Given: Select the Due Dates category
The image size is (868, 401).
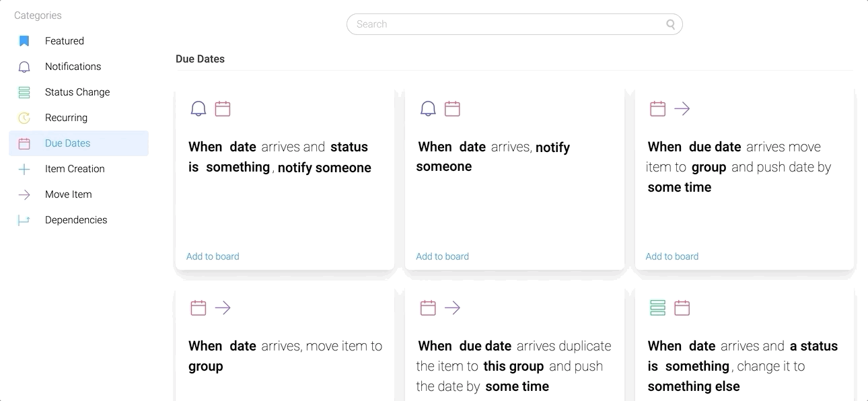Looking at the screenshot, I should pos(79,143).
